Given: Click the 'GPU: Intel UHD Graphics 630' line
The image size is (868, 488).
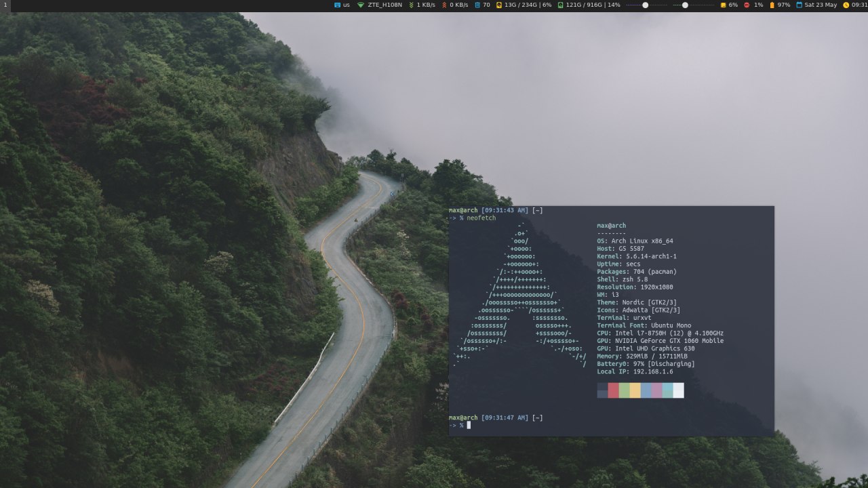Looking at the screenshot, I should (x=646, y=348).
